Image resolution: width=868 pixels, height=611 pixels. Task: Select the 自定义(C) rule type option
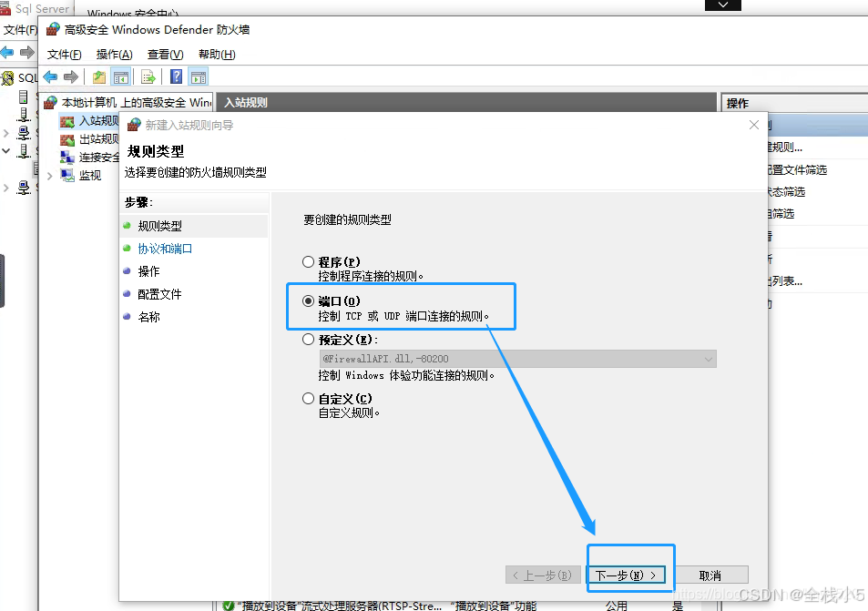click(309, 398)
